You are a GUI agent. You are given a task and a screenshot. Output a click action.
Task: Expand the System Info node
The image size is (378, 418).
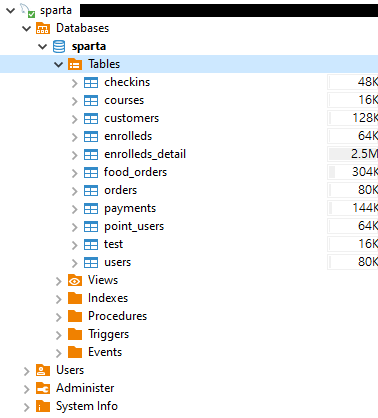point(27,407)
